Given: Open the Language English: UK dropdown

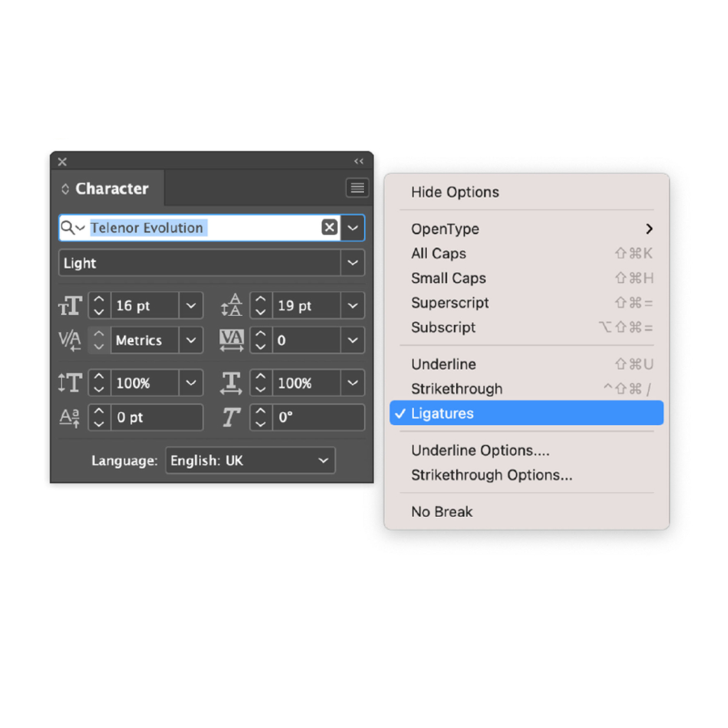Looking at the screenshot, I should 250,460.
